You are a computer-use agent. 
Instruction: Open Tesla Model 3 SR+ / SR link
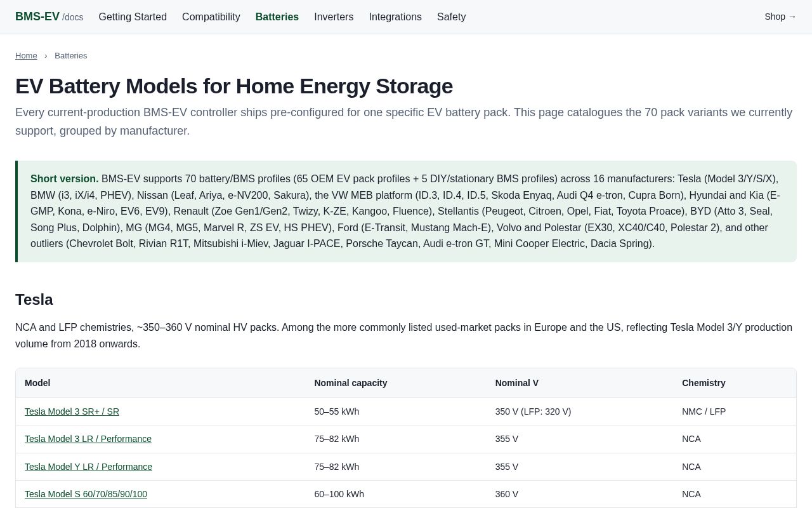pyautogui.click(x=72, y=411)
